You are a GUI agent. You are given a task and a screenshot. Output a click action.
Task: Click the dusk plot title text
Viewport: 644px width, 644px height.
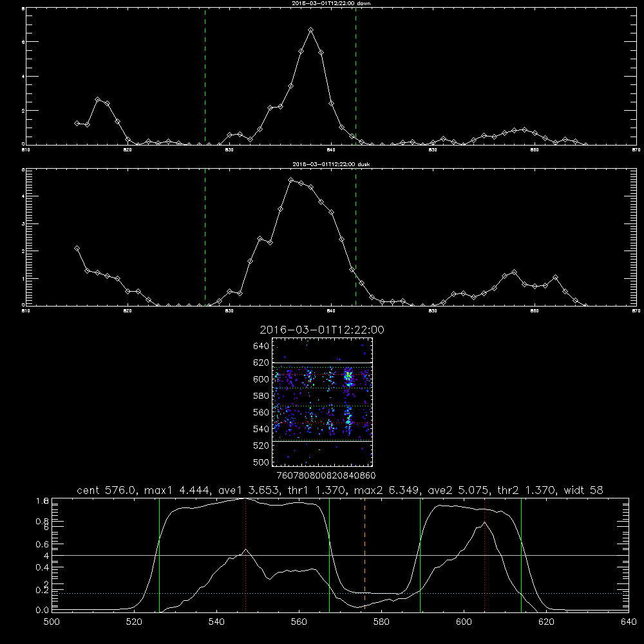coord(331,164)
